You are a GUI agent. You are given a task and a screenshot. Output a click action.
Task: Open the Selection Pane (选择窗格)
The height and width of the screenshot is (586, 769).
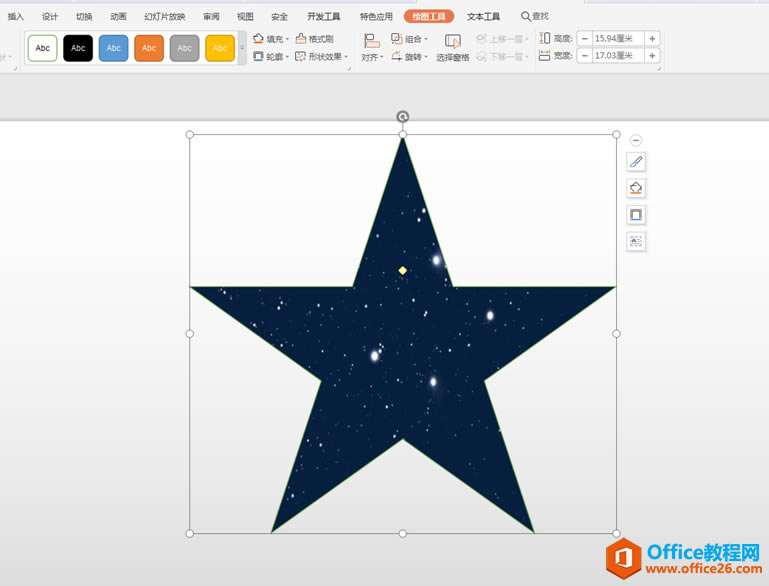453,47
